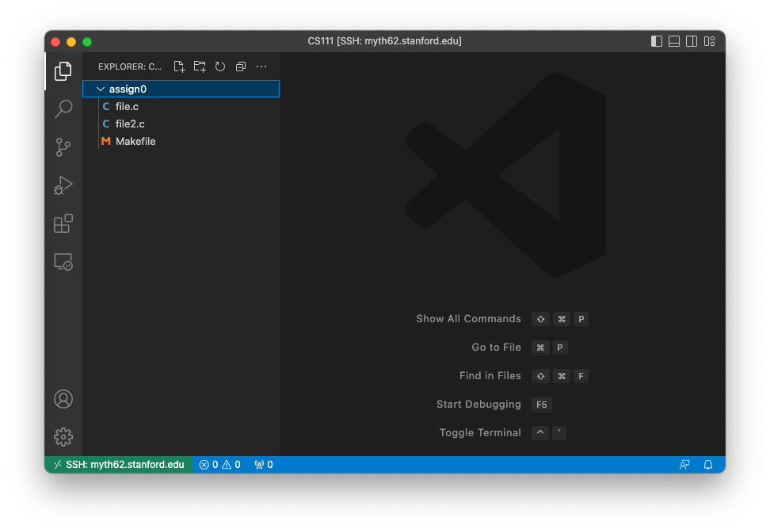Image resolution: width=770 pixels, height=532 pixels.
Task: Open the Remote Explorer view
Action: (x=63, y=261)
